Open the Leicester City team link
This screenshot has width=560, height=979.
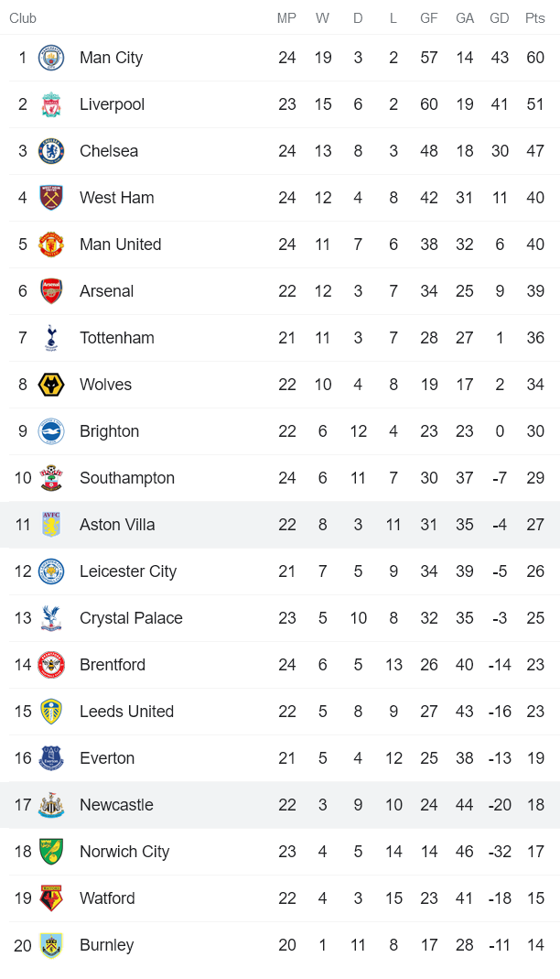point(127,571)
